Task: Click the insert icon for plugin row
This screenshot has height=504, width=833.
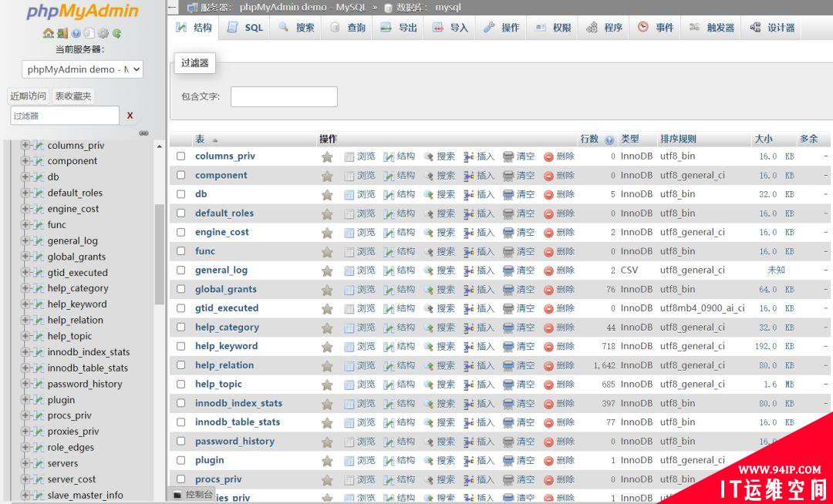Action: (x=469, y=461)
